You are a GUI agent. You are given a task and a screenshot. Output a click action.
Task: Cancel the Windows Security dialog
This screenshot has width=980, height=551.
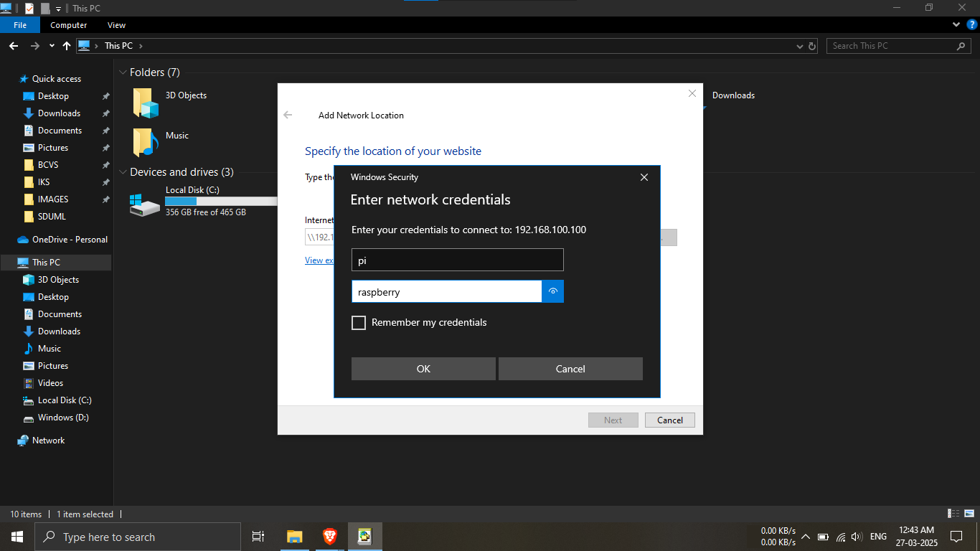[570, 369]
